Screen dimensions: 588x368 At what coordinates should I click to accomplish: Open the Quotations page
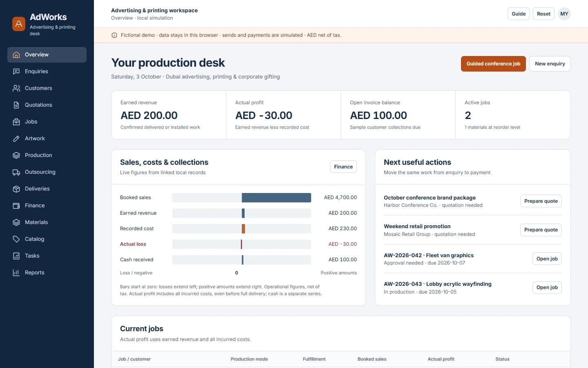[x=47, y=105]
